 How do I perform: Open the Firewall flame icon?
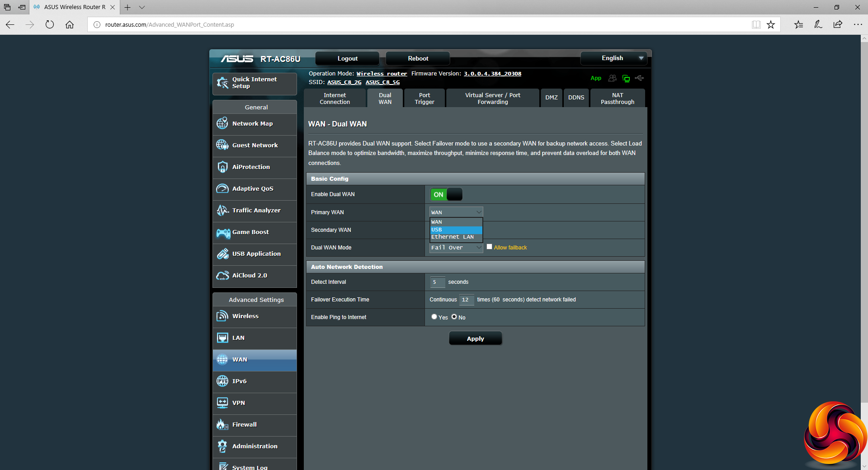[x=222, y=424]
